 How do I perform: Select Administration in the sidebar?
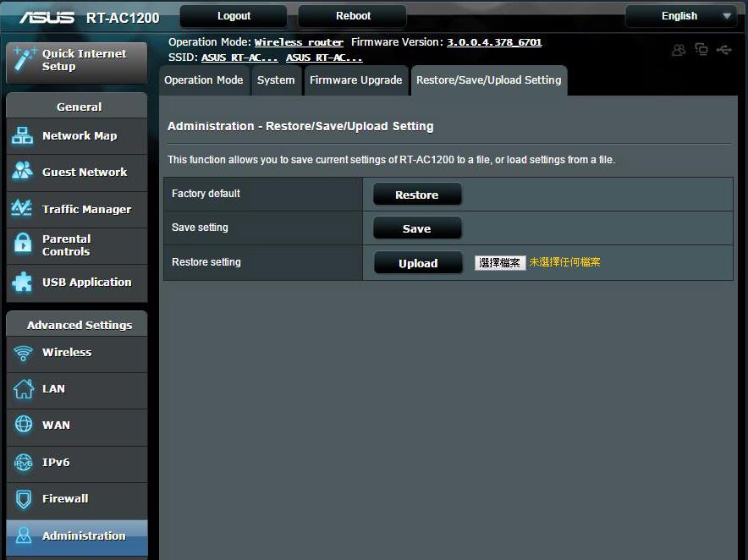(77, 536)
